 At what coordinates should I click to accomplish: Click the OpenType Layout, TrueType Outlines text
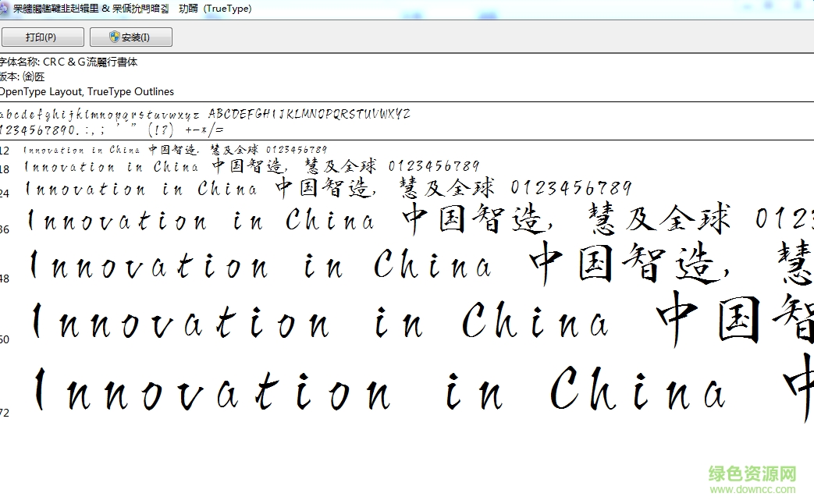click(87, 92)
